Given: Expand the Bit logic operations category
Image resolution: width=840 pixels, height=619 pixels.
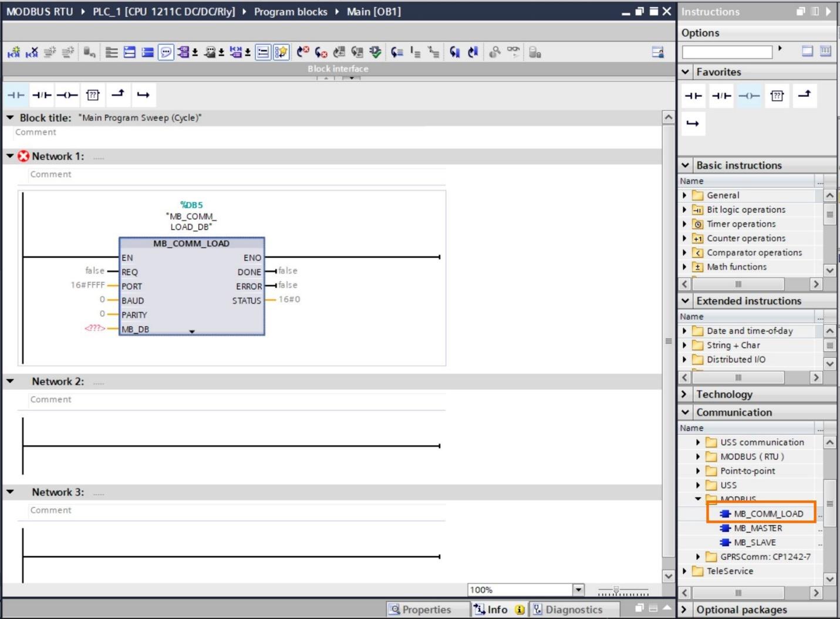Looking at the screenshot, I should 686,209.
